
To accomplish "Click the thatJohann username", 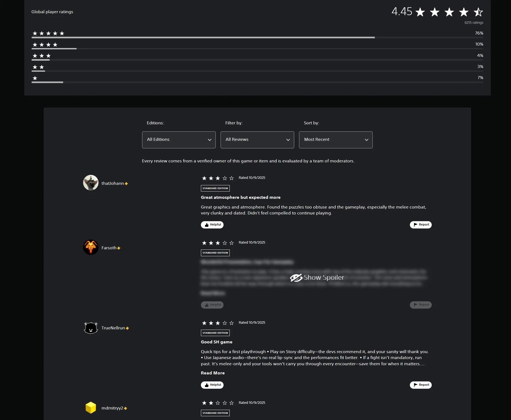I will [112, 183].
